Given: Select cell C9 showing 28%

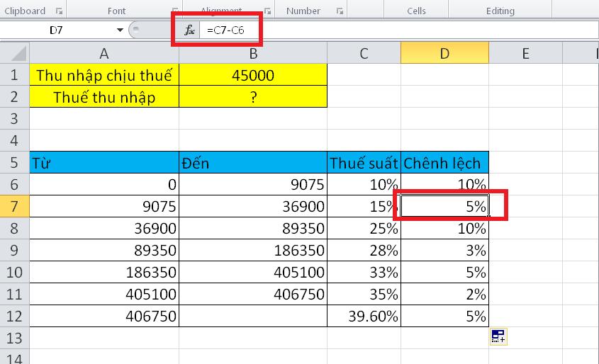Looking at the screenshot, I should (x=364, y=250).
